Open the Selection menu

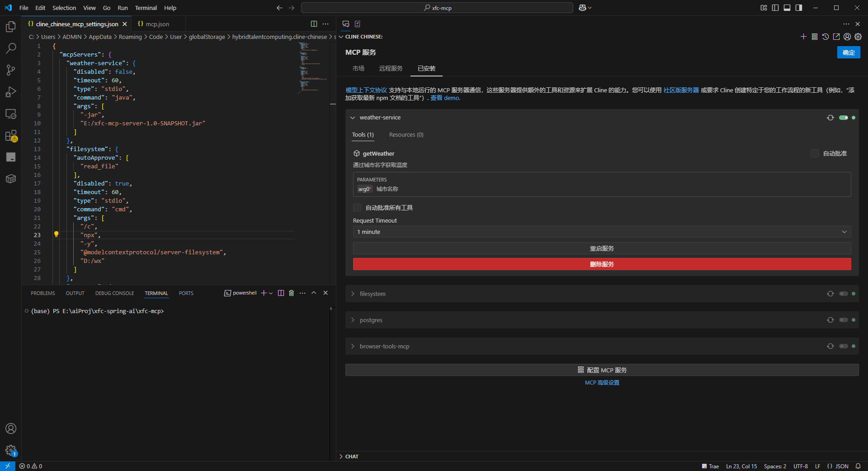click(x=64, y=8)
